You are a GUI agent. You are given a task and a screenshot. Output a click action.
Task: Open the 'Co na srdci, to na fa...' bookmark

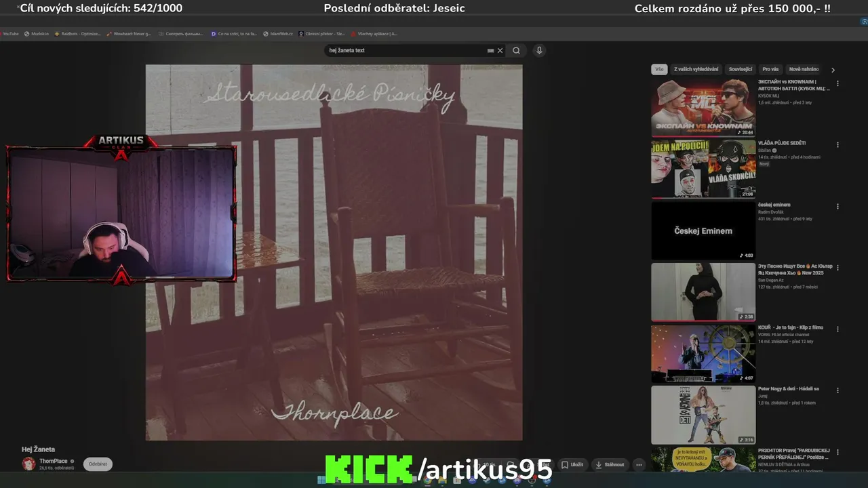[234, 33]
